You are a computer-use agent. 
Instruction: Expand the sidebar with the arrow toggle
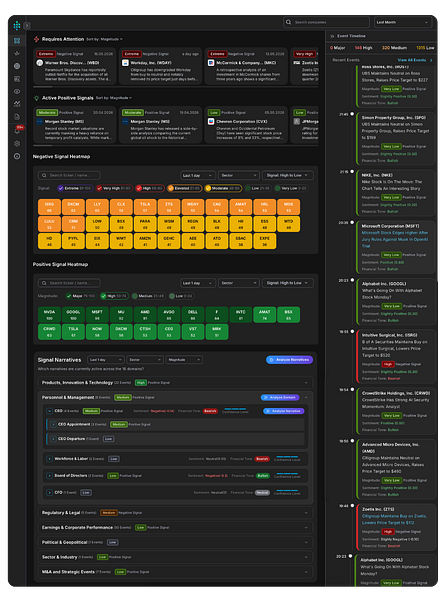[27, 26]
